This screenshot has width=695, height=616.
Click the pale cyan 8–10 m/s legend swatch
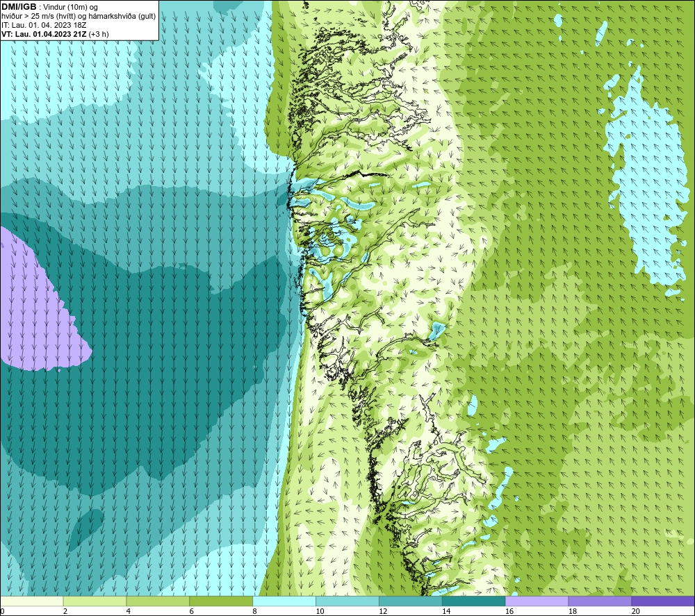(284, 601)
